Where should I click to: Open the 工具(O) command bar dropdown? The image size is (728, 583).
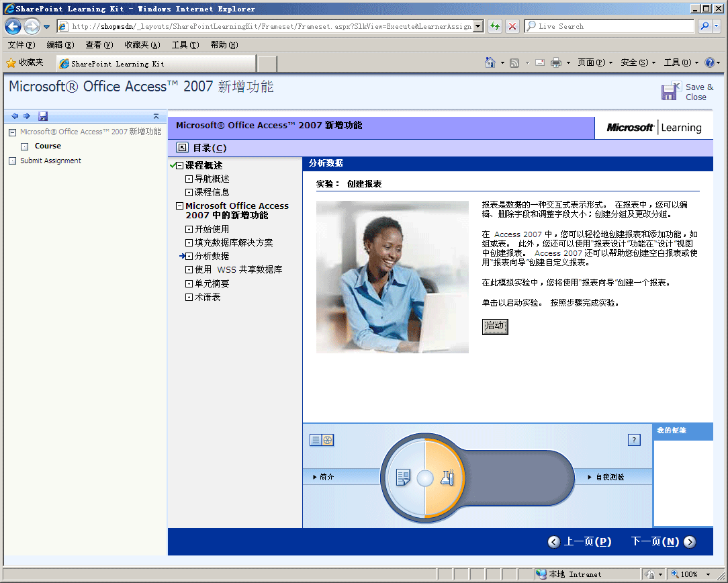[x=681, y=62]
